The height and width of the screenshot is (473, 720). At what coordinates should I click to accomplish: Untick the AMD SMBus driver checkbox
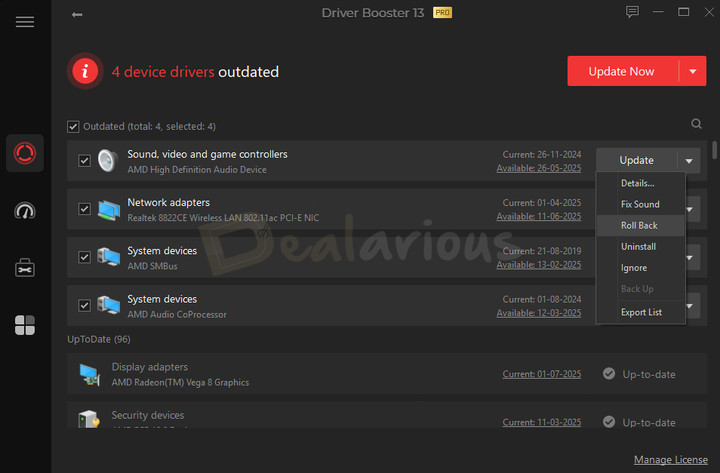pyautogui.click(x=85, y=257)
